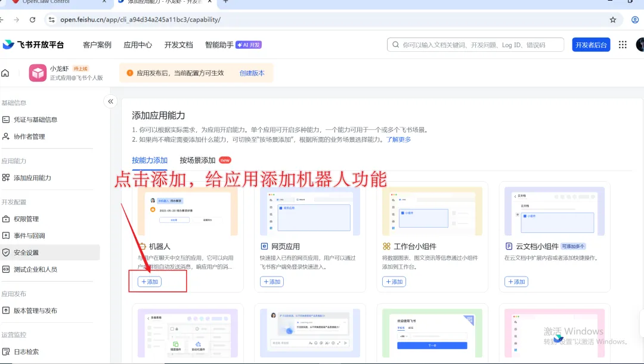Viewport: 644px width, 364px height.
Task: Open 客户案例 in the top navigation
Action: pos(97,45)
